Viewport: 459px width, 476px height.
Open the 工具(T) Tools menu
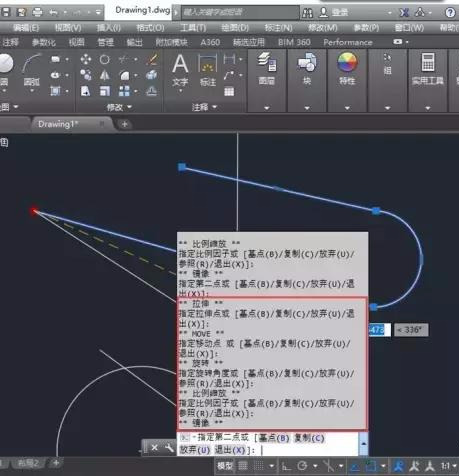click(x=193, y=28)
